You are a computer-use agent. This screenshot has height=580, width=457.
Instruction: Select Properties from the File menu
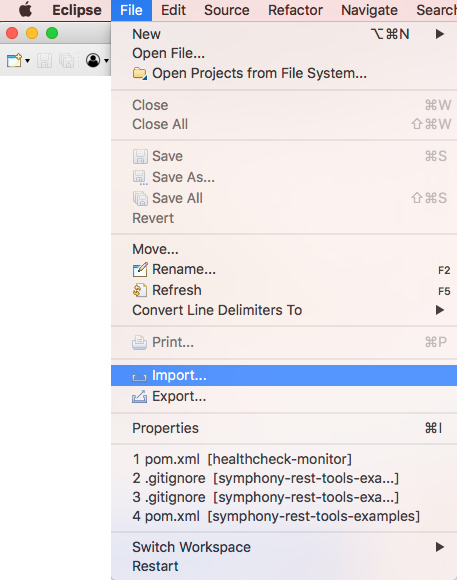(x=284, y=428)
